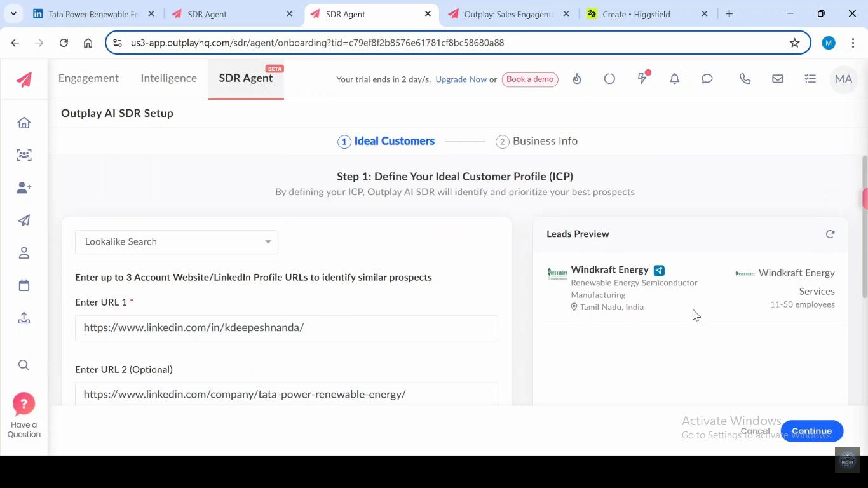The image size is (868, 488).
Task: Switch to Tata Power Renewable browser tab
Action: click(x=93, y=14)
